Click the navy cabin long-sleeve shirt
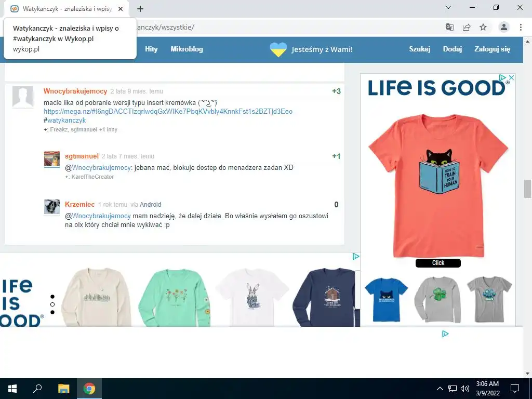 click(325, 297)
